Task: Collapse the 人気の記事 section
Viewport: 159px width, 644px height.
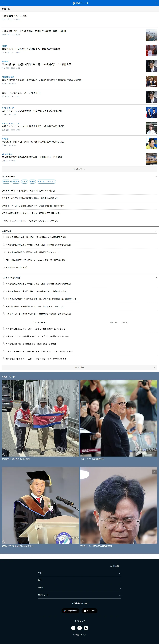Action: [x=156, y=231]
